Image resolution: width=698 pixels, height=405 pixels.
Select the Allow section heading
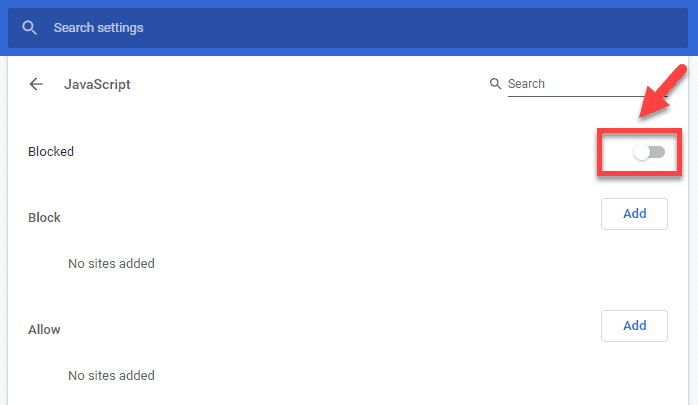(x=44, y=330)
